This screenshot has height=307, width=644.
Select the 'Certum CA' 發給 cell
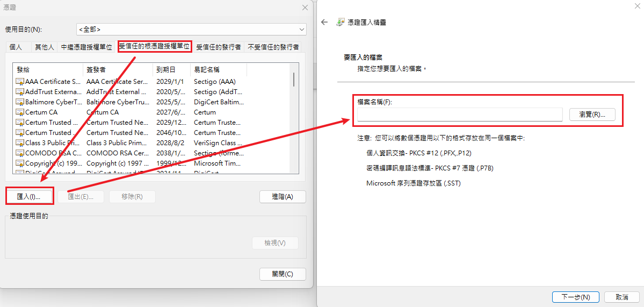pos(41,112)
